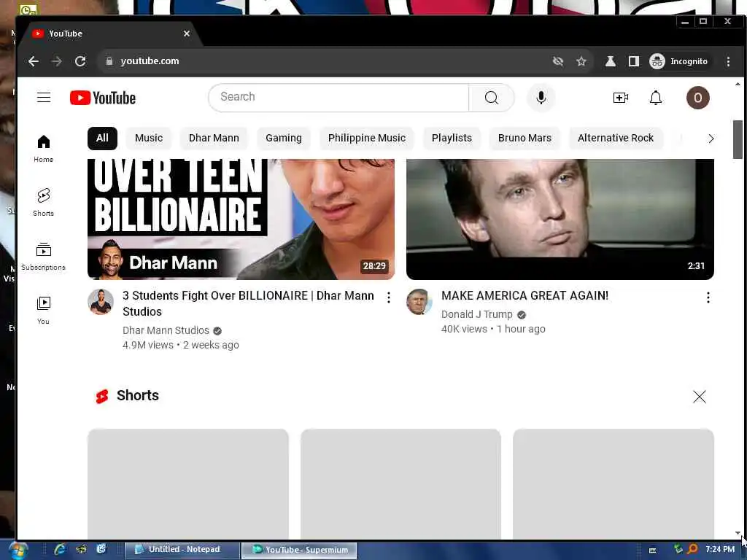The width and height of the screenshot is (747, 560).
Task: Reload the page
Action: click(80, 61)
